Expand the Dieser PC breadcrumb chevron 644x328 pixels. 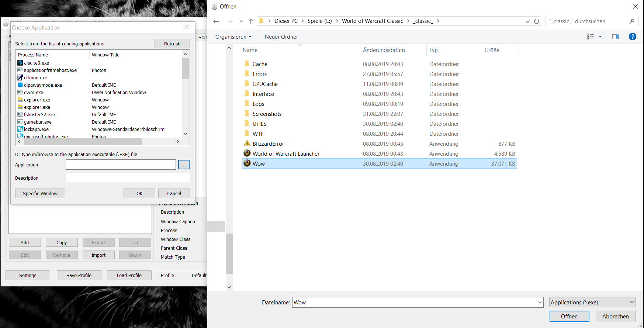pyautogui.click(x=302, y=21)
